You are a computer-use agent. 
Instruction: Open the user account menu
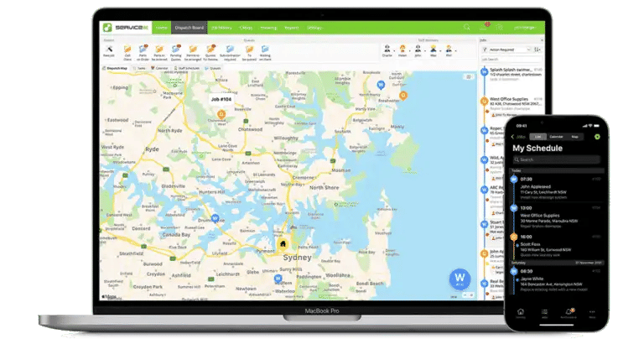tap(525, 28)
